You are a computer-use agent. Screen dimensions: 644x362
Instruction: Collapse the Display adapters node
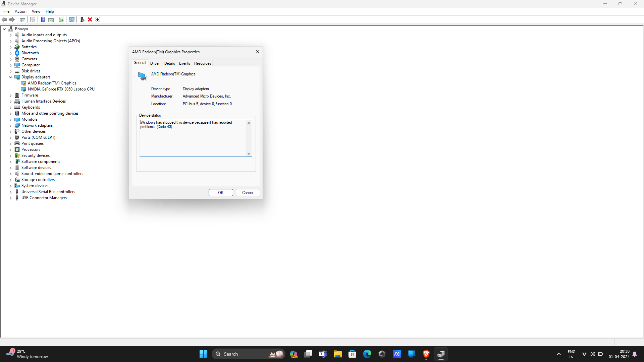tap(10, 77)
